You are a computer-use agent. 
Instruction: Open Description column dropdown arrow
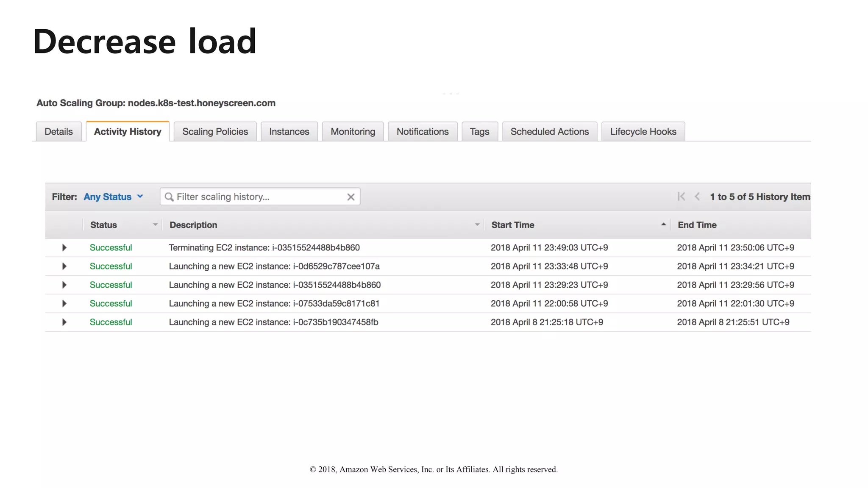(x=477, y=225)
